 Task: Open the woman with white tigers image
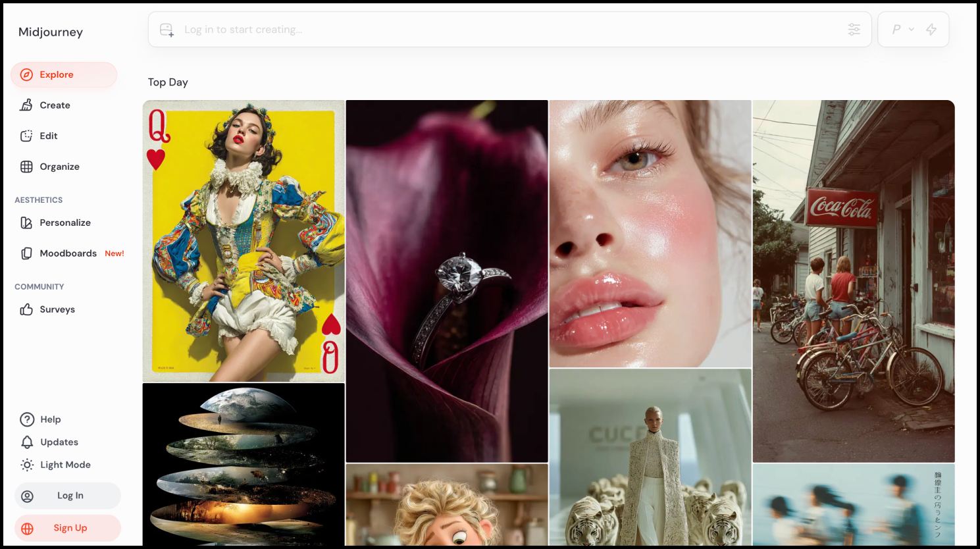(650, 457)
